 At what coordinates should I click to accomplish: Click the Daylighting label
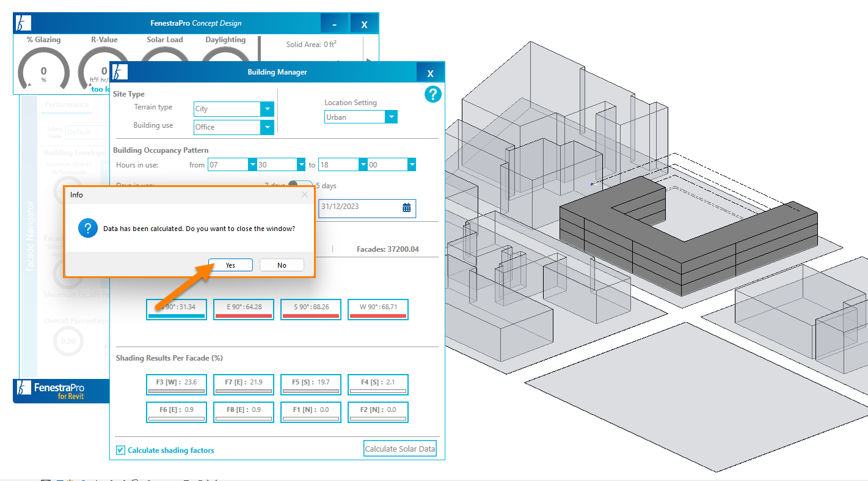pyautogui.click(x=225, y=40)
